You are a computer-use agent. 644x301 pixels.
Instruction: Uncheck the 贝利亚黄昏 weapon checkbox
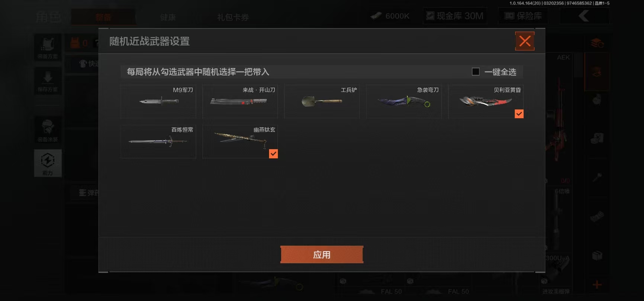coord(519,114)
